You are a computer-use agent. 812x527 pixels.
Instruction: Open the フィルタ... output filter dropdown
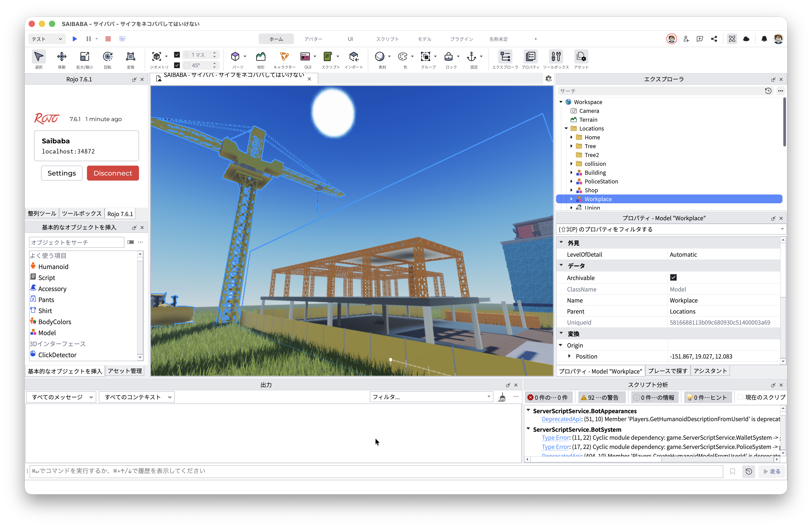431,397
